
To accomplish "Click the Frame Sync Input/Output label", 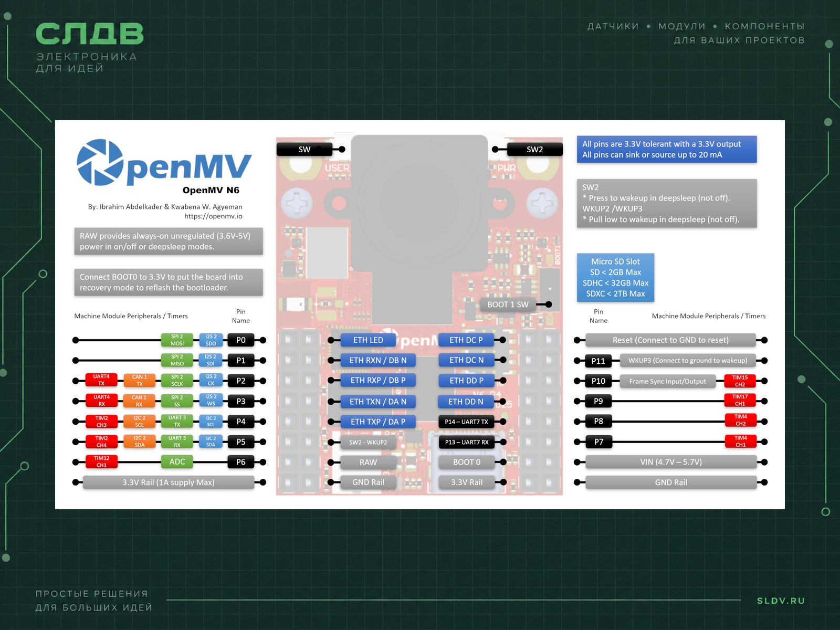I will (668, 382).
